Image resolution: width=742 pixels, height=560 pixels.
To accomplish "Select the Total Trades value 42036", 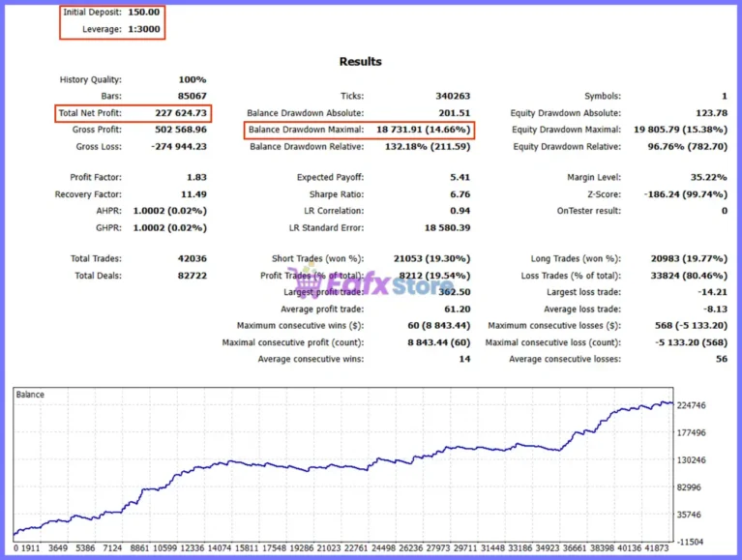I will 193,258.
